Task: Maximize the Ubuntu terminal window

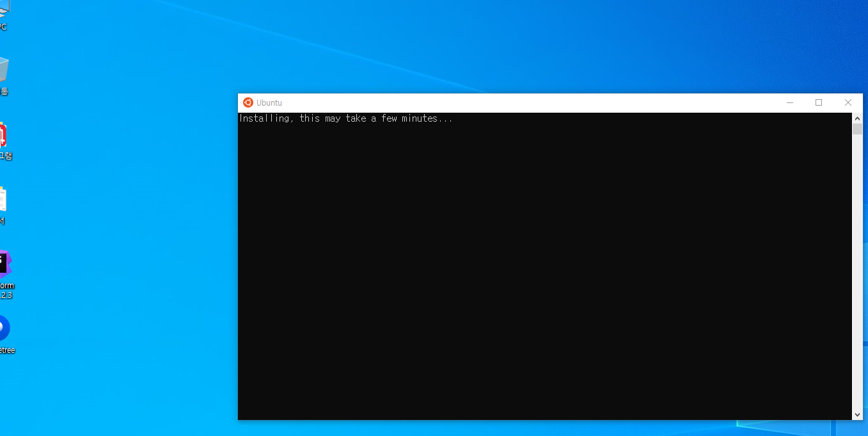Action: pyautogui.click(x=819, y=102)
